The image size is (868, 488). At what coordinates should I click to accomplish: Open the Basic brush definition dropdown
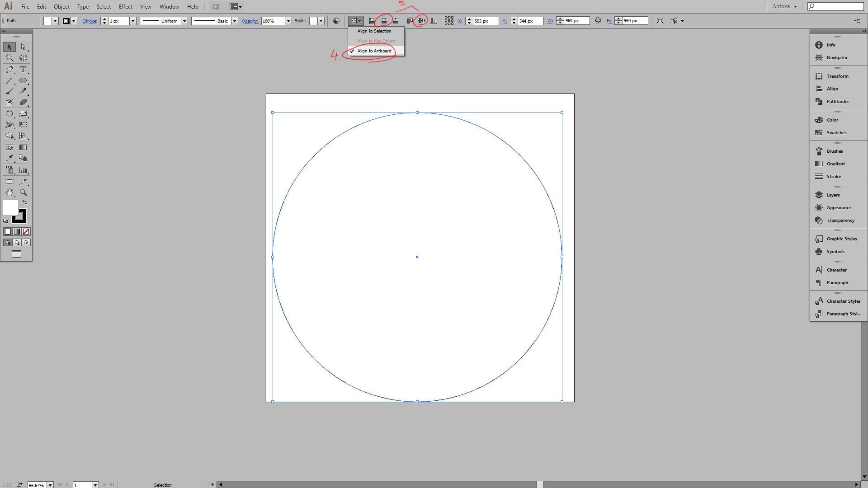234,21
